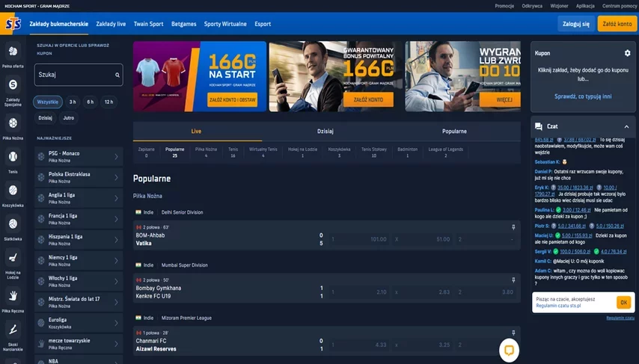Viewport: 639px width, 364px height.
Task: Open Centrum pomocy top link
Action: 620,6
